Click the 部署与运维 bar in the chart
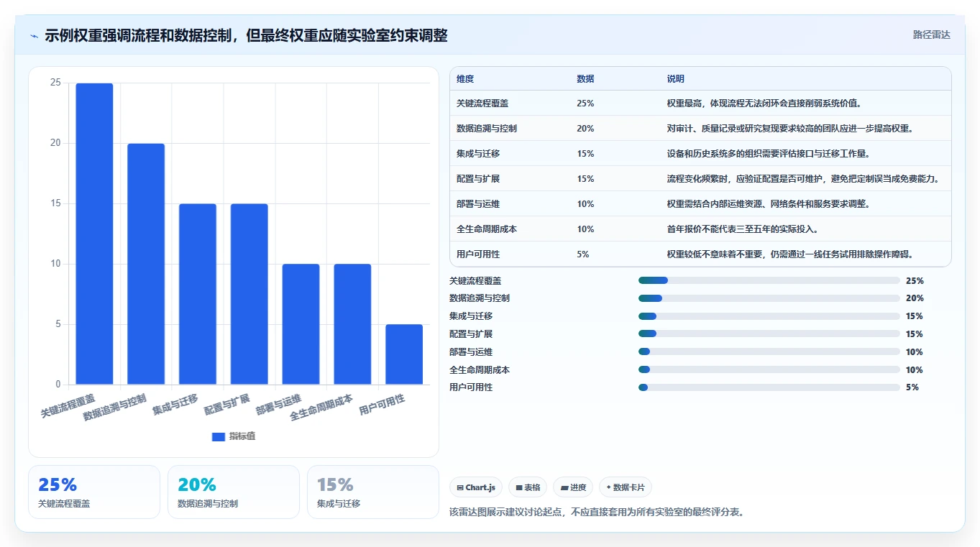Screen dimensions: 980x547 301,324
